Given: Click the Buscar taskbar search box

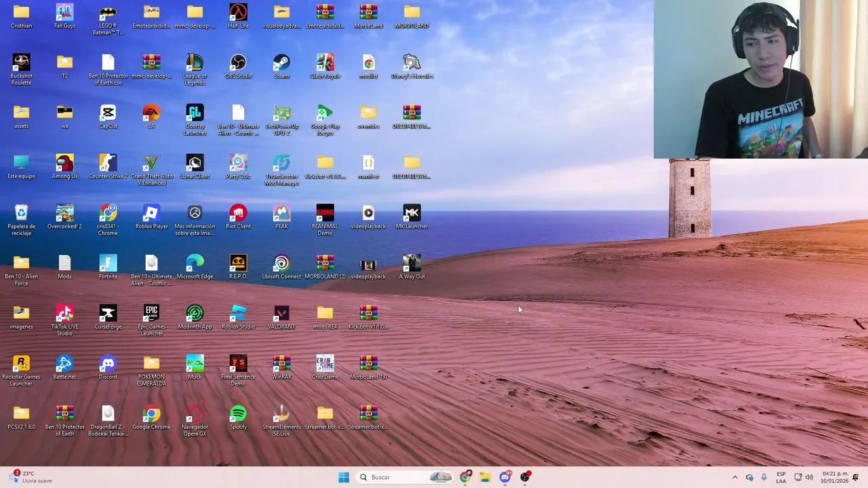Looking at the screenshot, I should point(404,477).
